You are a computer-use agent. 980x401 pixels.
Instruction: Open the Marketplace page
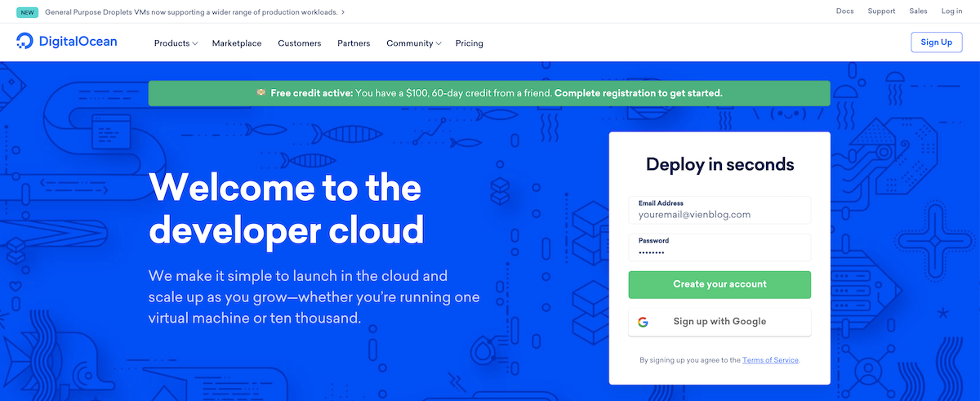pyautogui.click(x=237, y=43)
